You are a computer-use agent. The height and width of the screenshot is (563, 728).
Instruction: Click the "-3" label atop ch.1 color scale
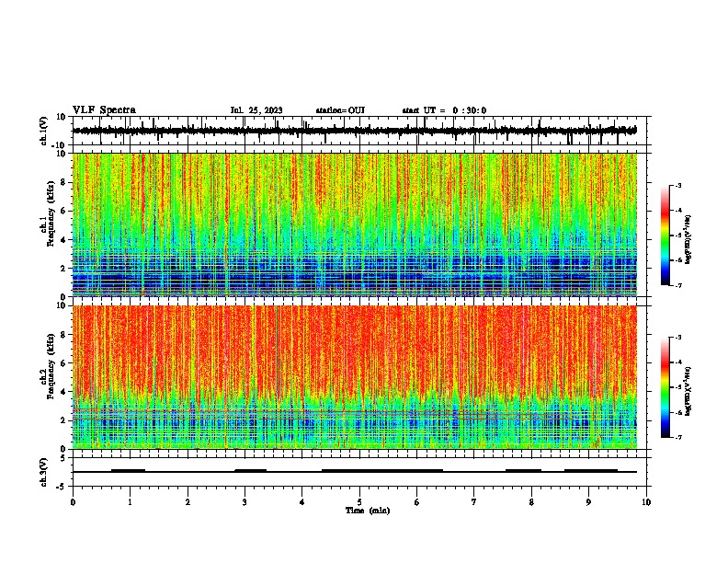[x=677, y=185]
